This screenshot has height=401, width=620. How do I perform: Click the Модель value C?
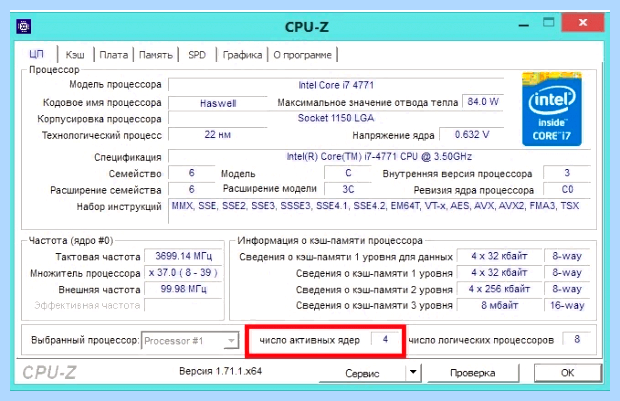click(348, 173)
